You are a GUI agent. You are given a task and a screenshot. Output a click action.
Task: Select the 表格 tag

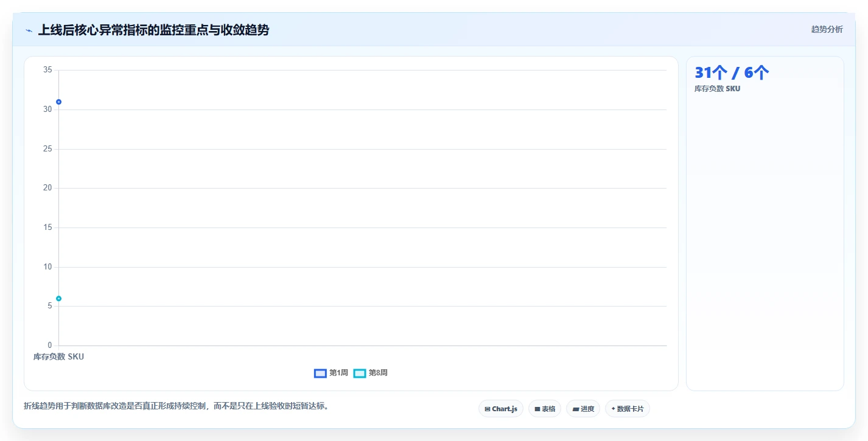point(545,409)
